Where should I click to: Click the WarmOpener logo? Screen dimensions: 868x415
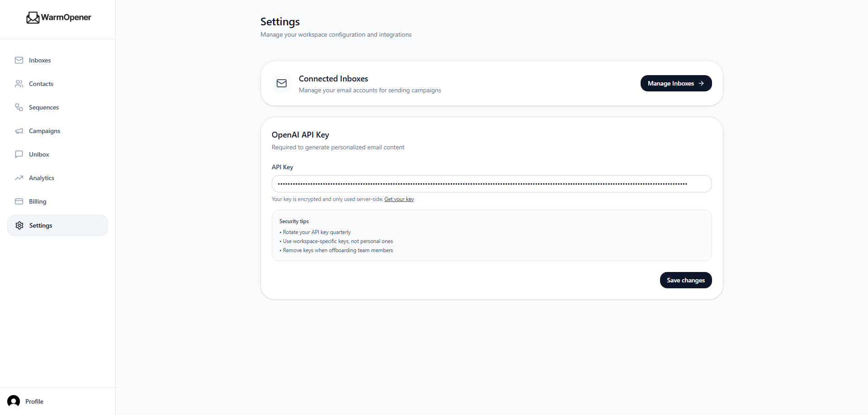(58, 18)
